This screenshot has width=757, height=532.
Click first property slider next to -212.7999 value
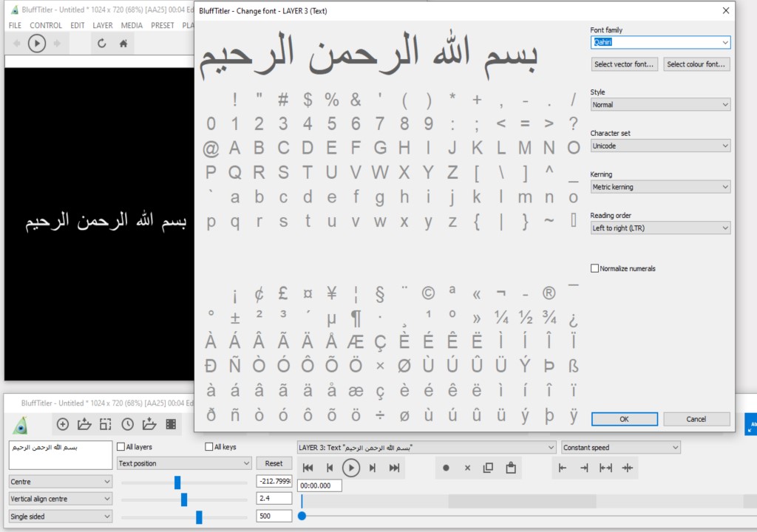coord(177,482)
